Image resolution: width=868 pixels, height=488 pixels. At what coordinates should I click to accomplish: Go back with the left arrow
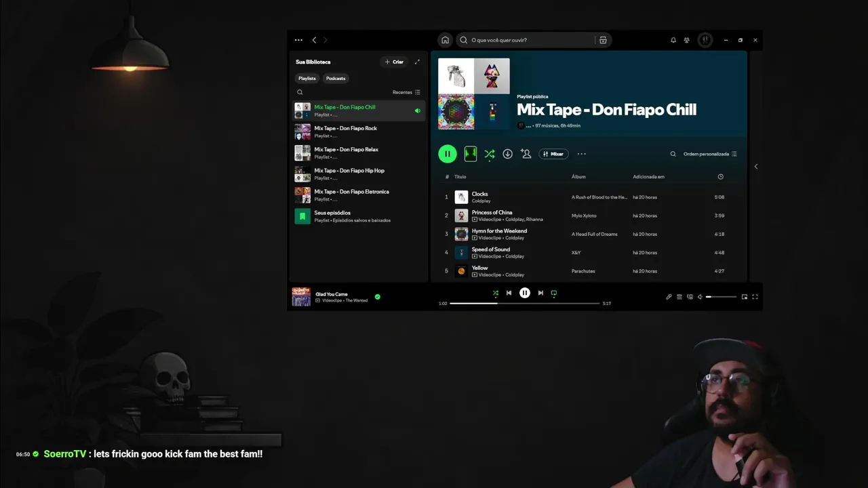click(314, 40)
